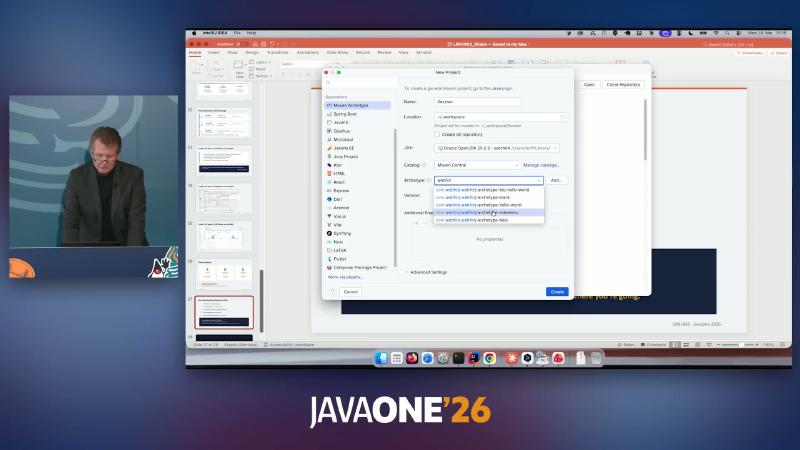Open PowerPoint Animations ribbon tab
This screenshot has width=800, height=450.
click(x=308, y=53)
